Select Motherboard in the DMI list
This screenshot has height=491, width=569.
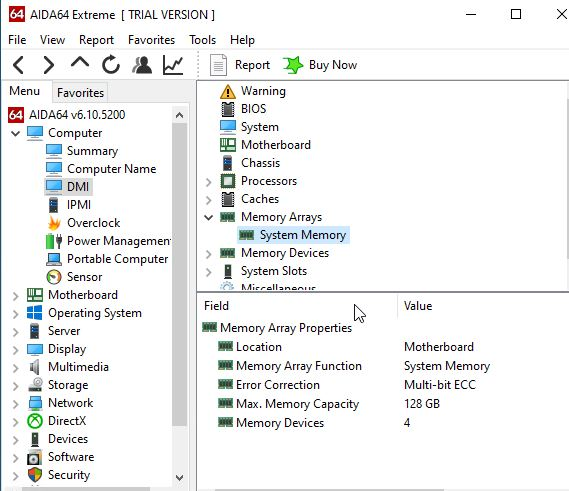point(276,145)
